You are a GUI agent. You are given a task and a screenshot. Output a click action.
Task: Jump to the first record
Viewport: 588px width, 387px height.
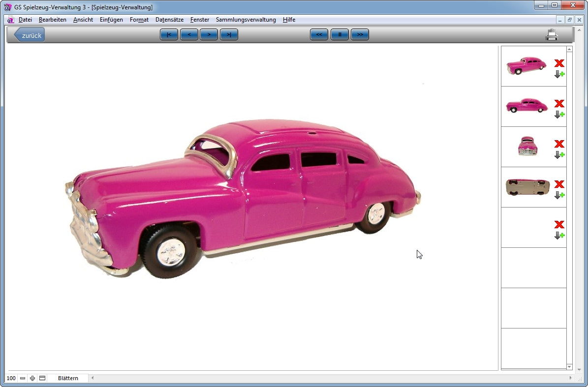point(169,34)
